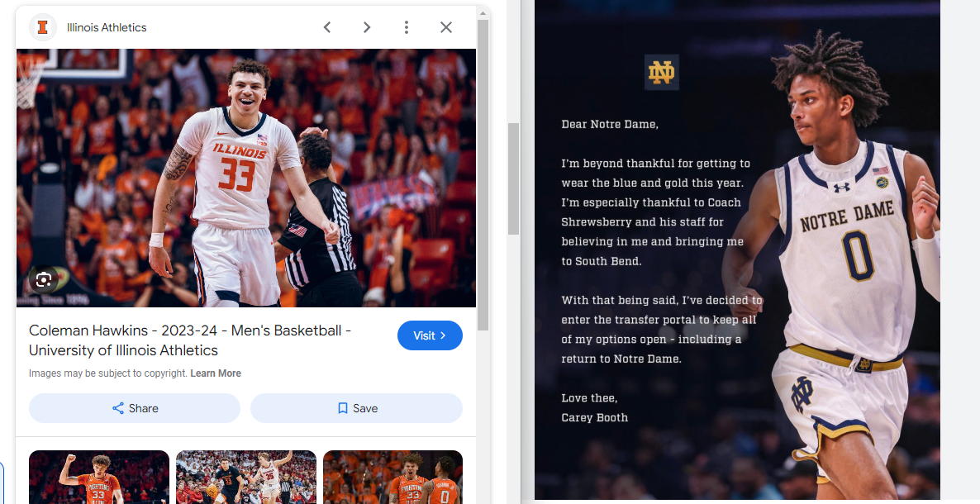Open the related thumbnail with two orange-jersey players
Screen dimensions: 980x504
(392, 477)
